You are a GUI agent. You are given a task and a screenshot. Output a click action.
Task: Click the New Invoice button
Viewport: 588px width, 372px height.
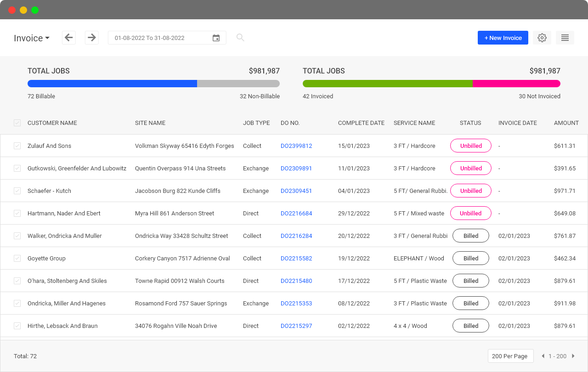coord(503,38)
